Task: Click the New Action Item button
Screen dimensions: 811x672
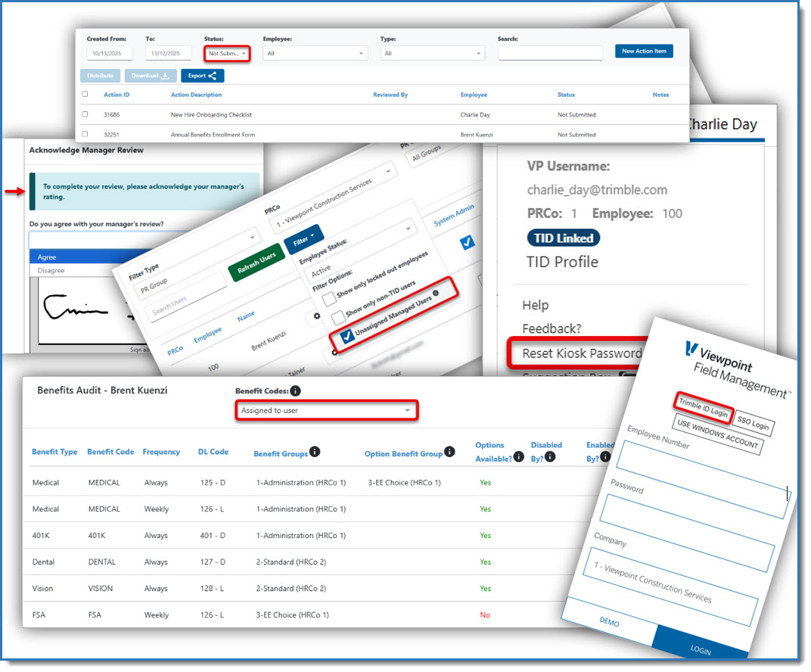Action: point(644,51)
